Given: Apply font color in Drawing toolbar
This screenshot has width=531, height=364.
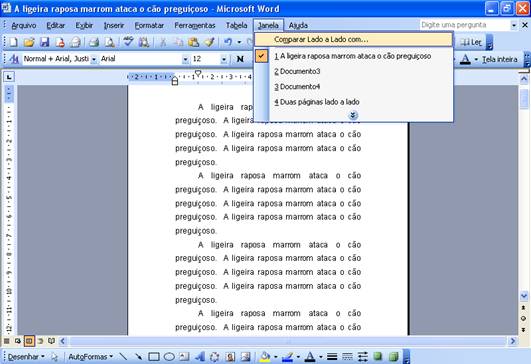Looking at the screenshot, I should click(310, 357).
